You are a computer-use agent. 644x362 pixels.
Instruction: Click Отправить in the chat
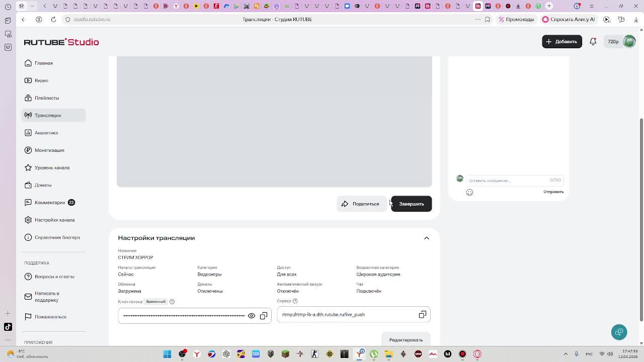pyautogui.click(x=553, y=192)
